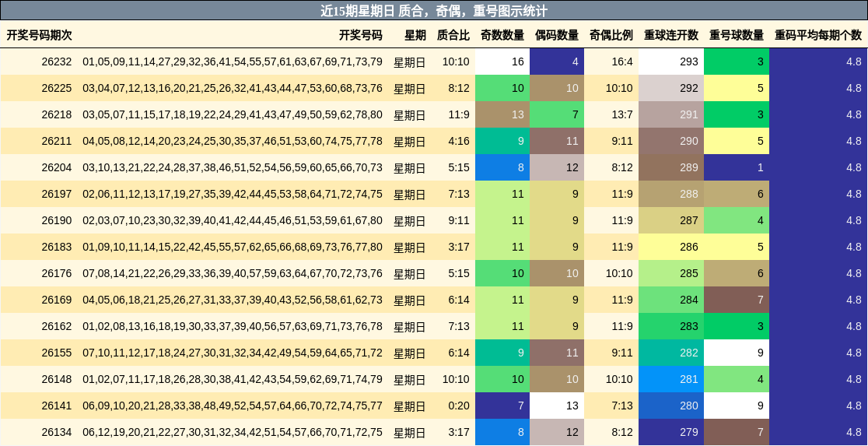Click the white odd count 16 cell

[x=502, y=61]
